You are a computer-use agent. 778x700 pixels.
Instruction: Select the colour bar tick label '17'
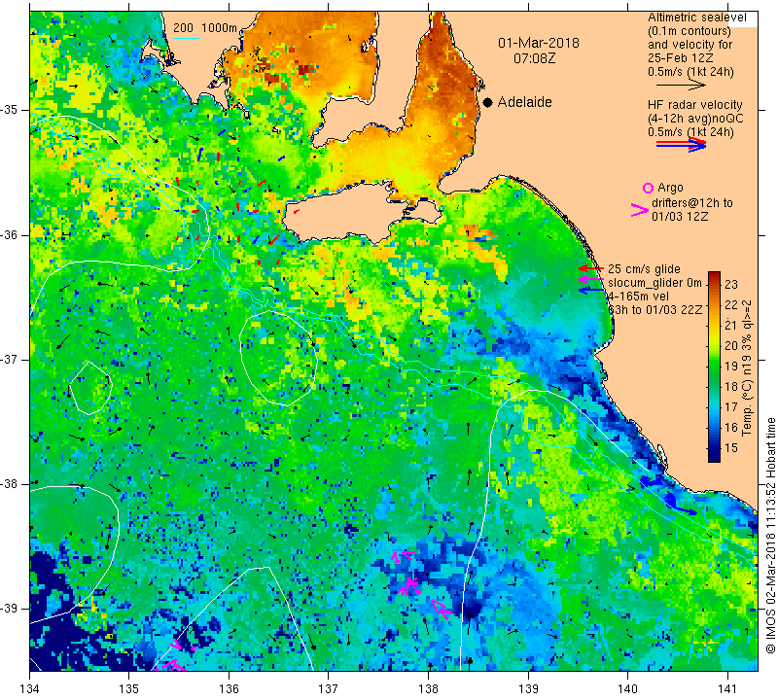[731, 406]
